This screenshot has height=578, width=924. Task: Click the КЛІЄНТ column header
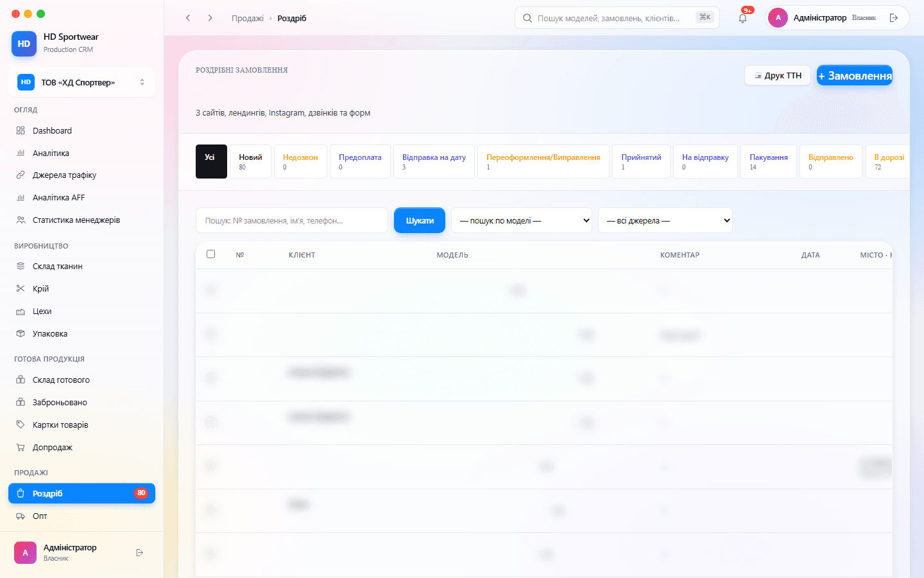click(302, 255)
